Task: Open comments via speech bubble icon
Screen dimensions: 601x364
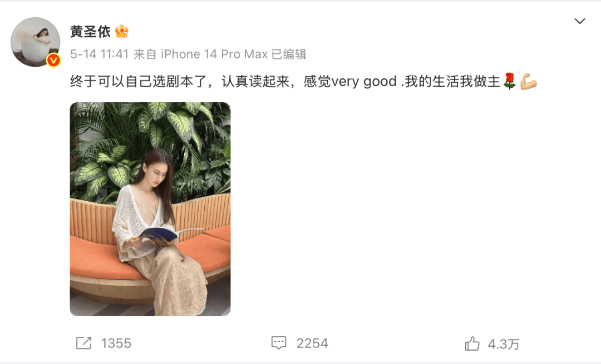Action: pos(279,343)
